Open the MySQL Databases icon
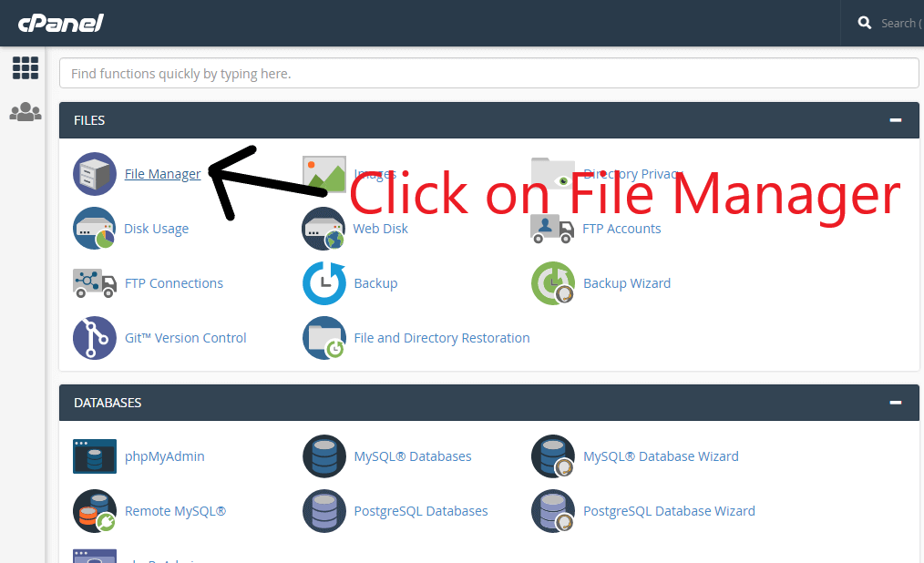 [x=324, y=456]
